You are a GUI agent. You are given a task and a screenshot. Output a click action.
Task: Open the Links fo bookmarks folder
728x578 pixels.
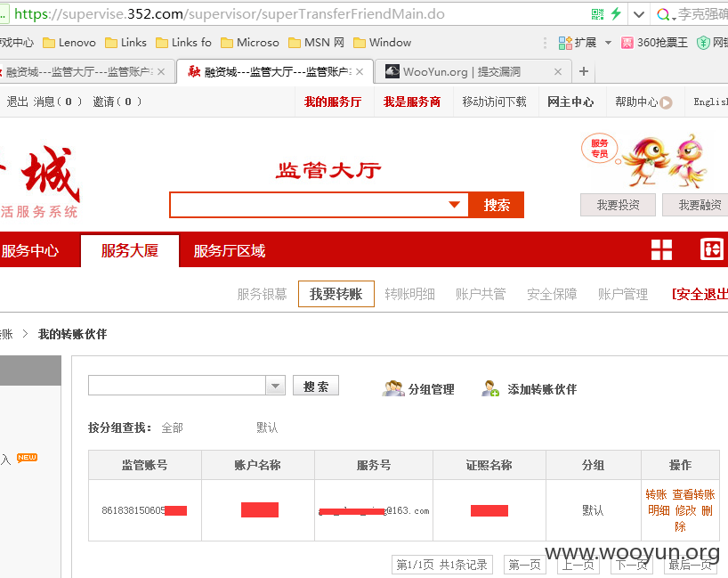click(x=183, y=43)
